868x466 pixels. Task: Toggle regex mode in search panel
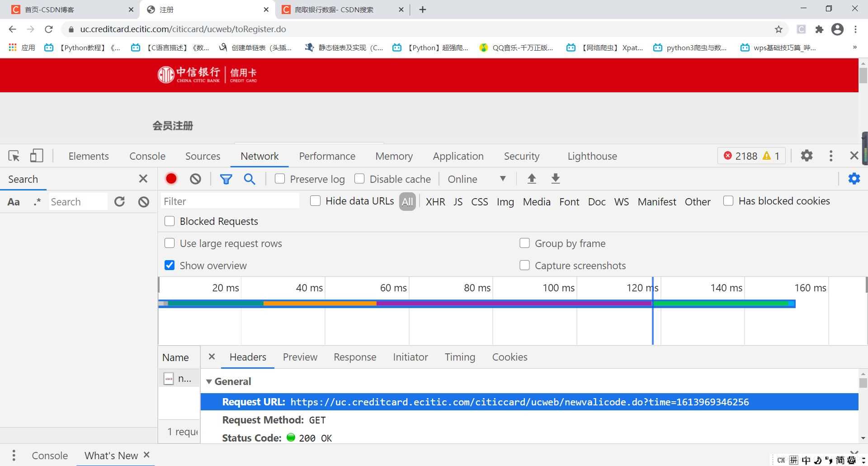[x=37, y=202]
